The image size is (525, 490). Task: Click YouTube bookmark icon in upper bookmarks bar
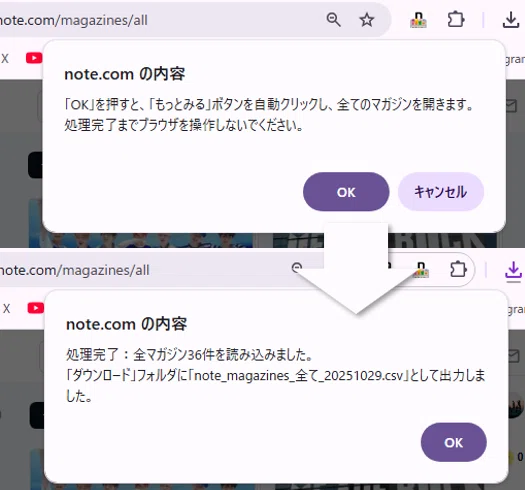(x=34, y=58)
